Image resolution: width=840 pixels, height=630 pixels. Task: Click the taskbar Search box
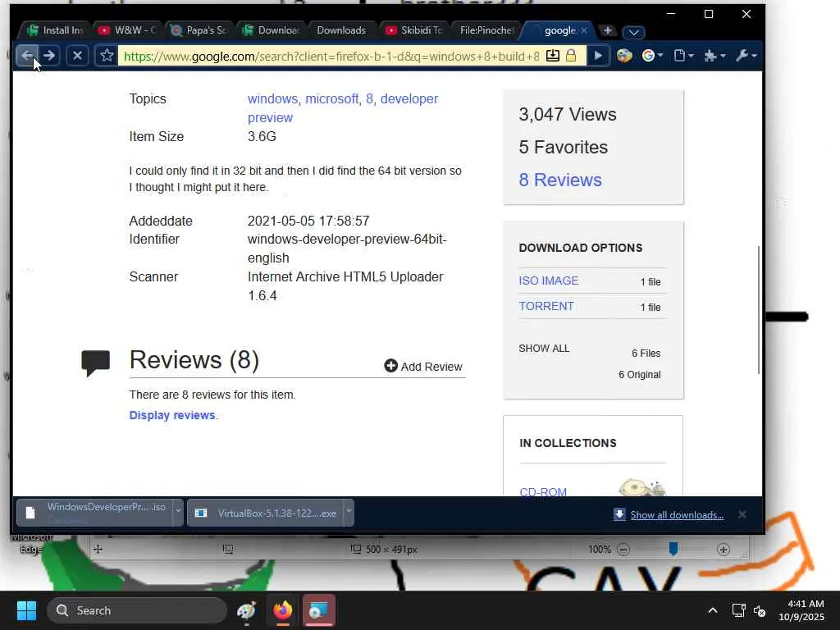(x=137, y=610)
